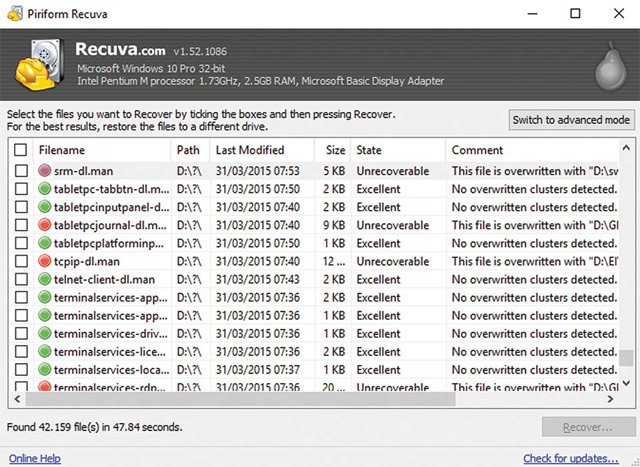Click green status icon of tabletpc-tabbtn-dl.m file
Viewport: 640px width, 467px height.
(x=45, y=189)
